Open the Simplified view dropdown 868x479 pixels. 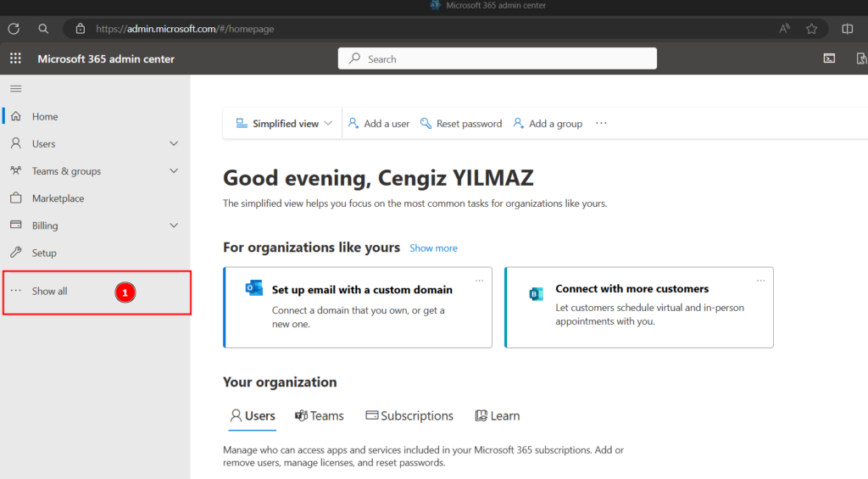284,124
